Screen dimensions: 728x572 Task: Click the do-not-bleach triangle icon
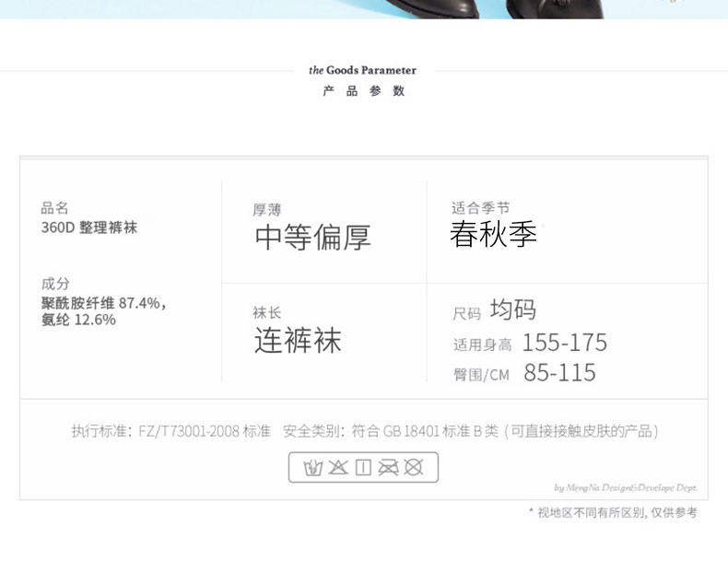pyautogui.click(x=338, y=467)
